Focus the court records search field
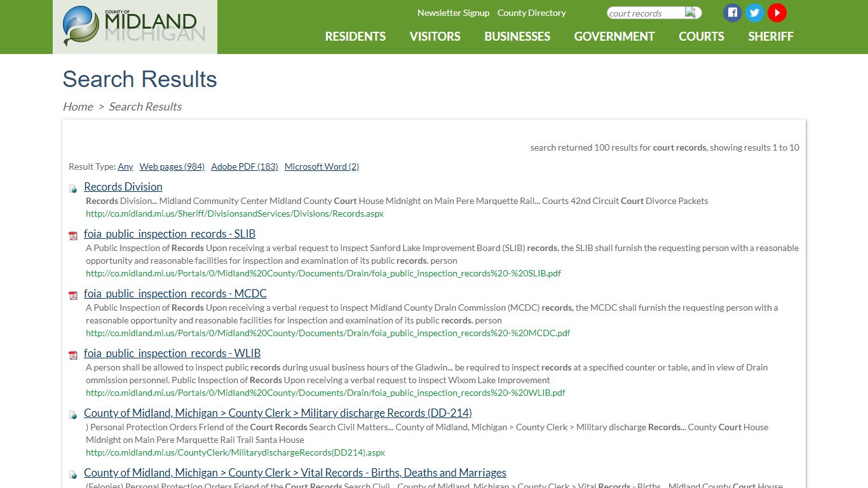The height and width of the screenshot is (488, 868). pos(645,13)
